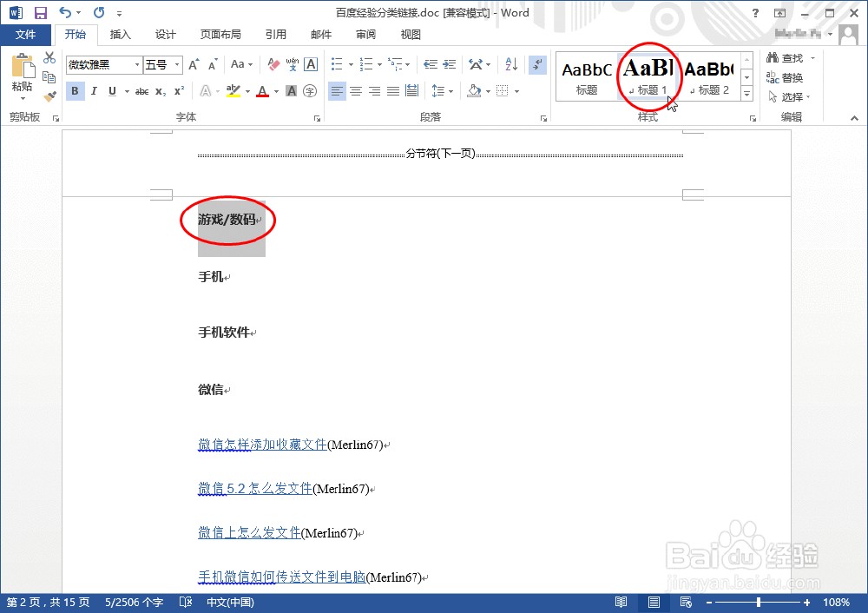Click the 替换 (Replace) button
This screenshot has width=868, height=613.
[x=785, y=77]
